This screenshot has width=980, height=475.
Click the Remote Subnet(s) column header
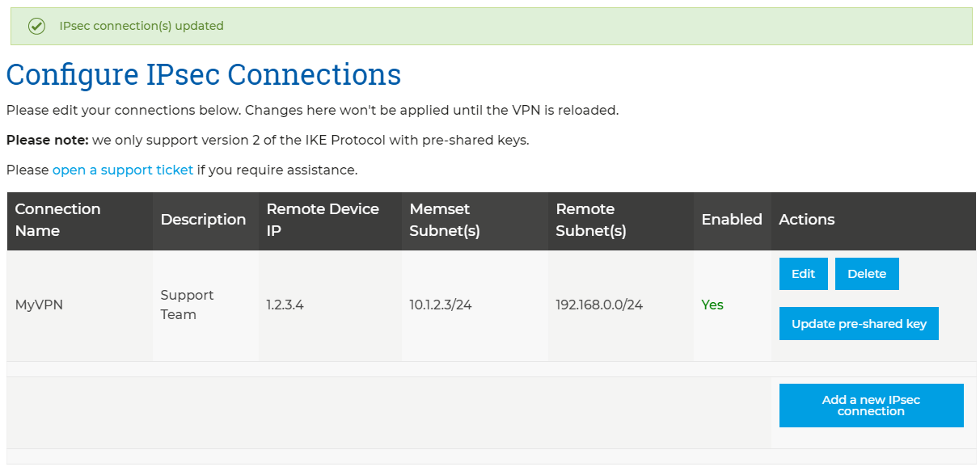point(620,220)
